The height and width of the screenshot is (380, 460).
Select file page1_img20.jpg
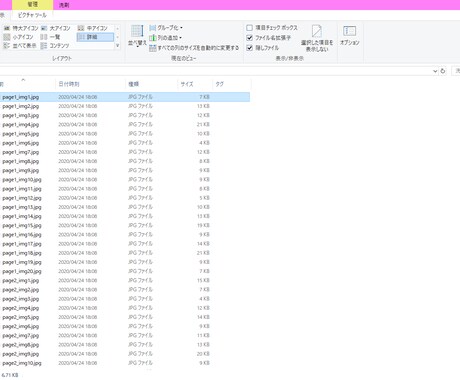coord(125,271)
